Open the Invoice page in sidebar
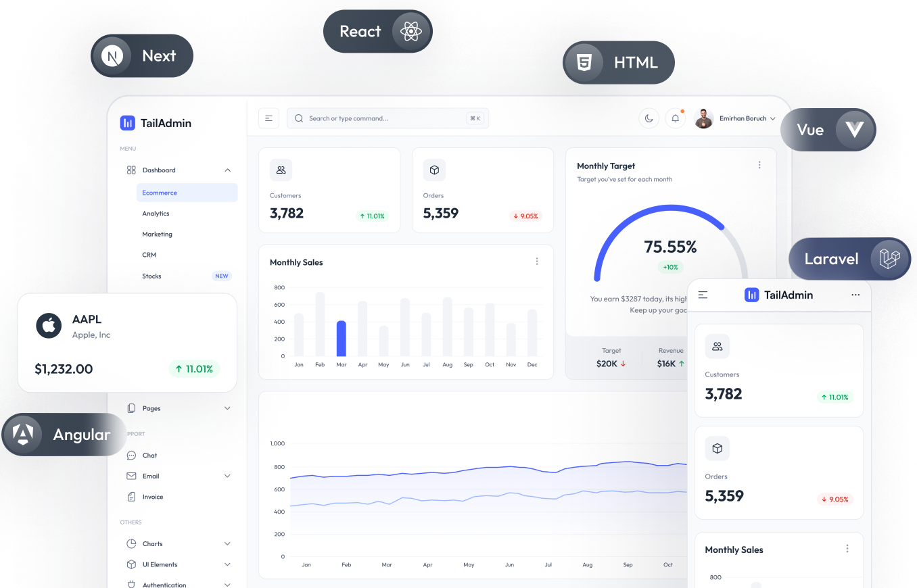Viewport: 917px width, 588px height. [x=152, y=497]
